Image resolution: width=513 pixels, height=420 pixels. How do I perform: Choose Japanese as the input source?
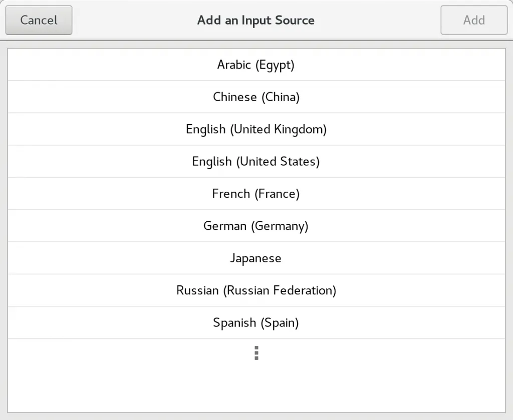[256, 258]
